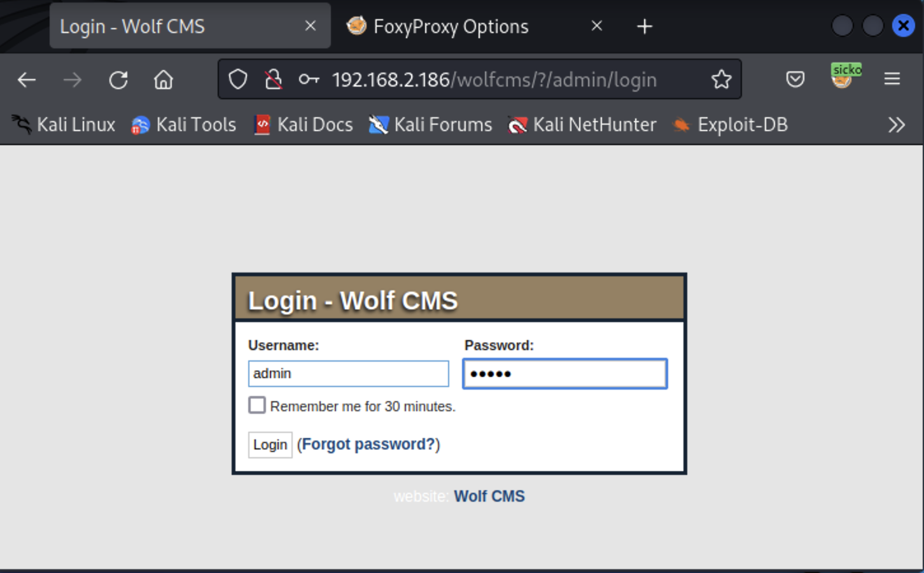Open the Save to Pocket icon
The image size is (924, 573).
795,80
